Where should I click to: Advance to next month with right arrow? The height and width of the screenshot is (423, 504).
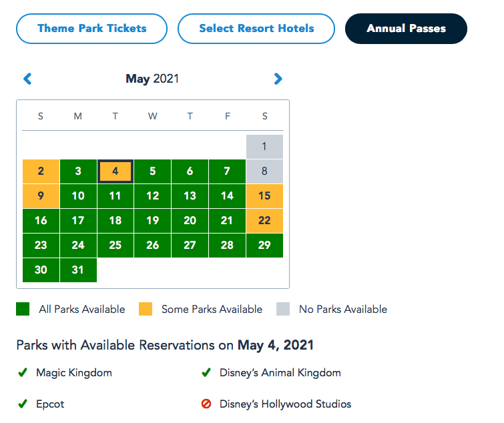(278, 79)
